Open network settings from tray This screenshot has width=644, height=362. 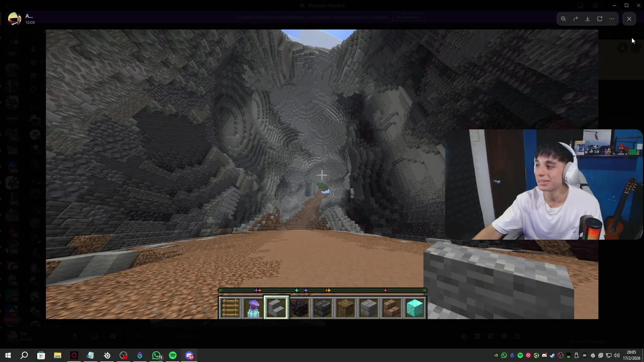[609, 355]
